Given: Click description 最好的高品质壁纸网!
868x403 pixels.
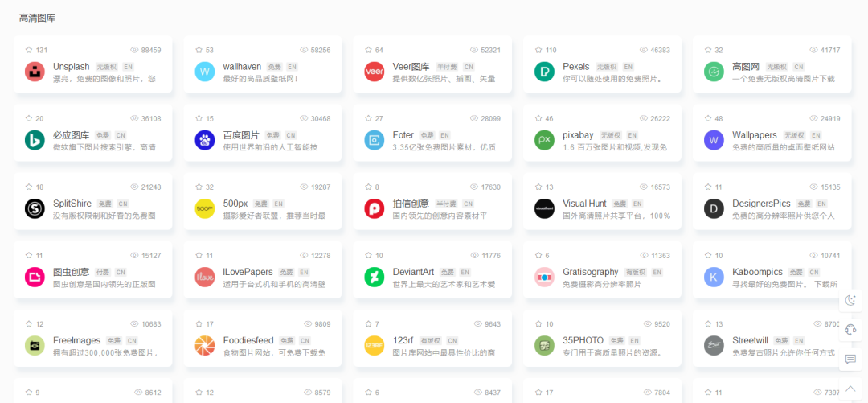Looking at the screenshot, I should tap(260, 79).
